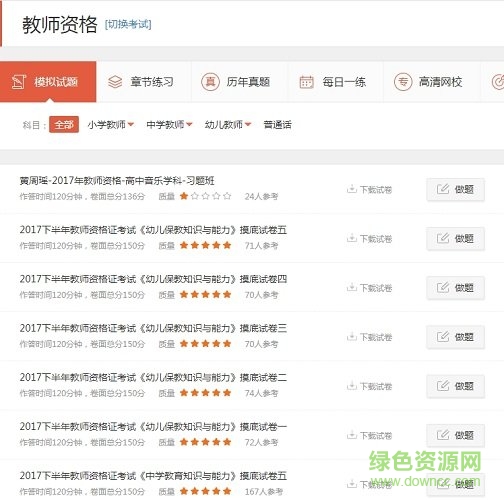The height and width of the screenshot is (500, 504).
Task: Start 做题 for 幼儿保教 摸底试卷五
Action: coord(455,238)
